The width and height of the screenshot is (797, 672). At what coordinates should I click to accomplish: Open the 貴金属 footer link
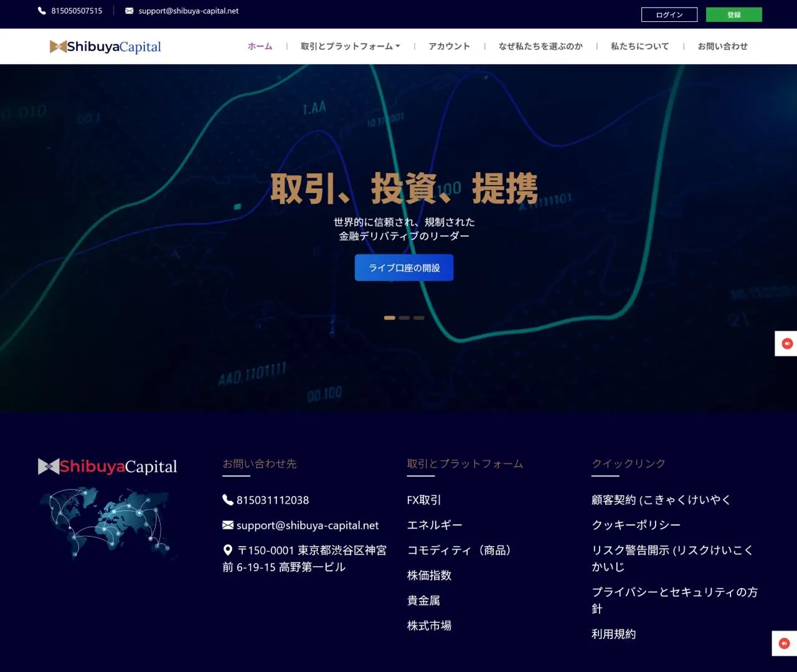click(x=423, y=600)
